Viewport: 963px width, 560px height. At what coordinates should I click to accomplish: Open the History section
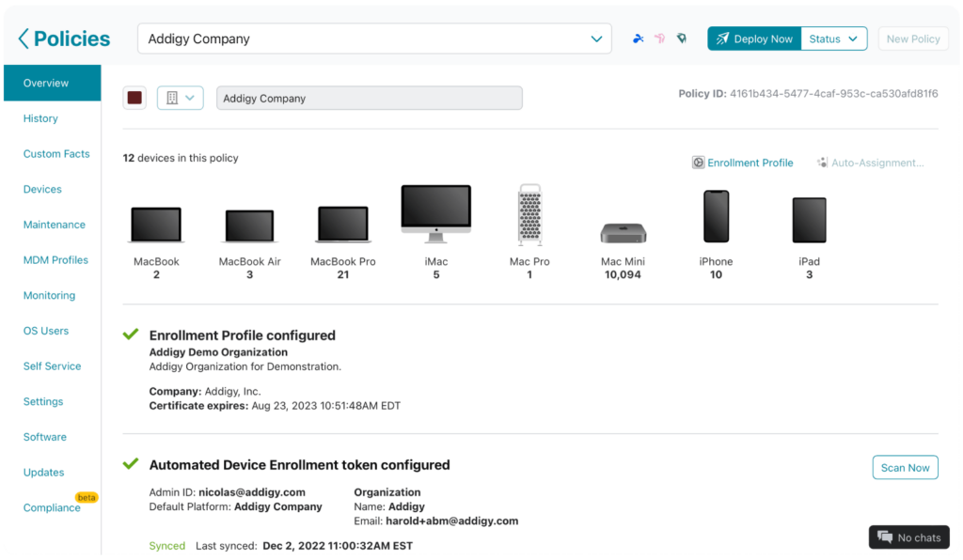[40, 118]
